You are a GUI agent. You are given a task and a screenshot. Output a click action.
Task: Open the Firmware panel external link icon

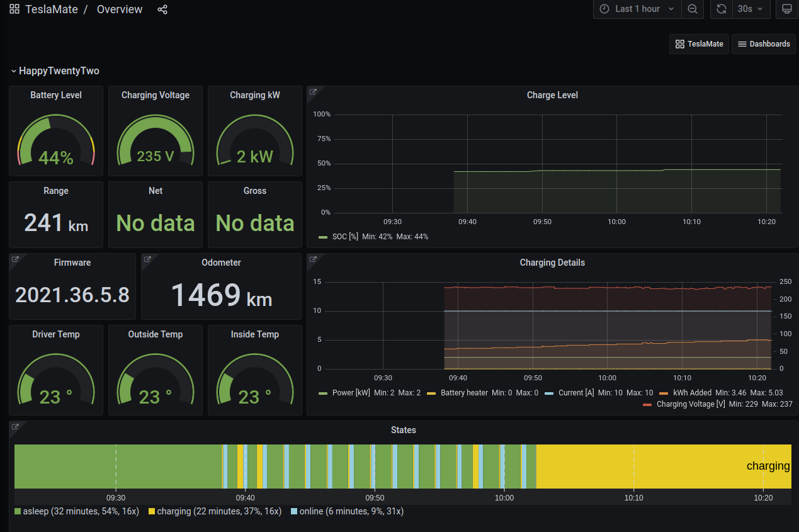pos(16,260)
